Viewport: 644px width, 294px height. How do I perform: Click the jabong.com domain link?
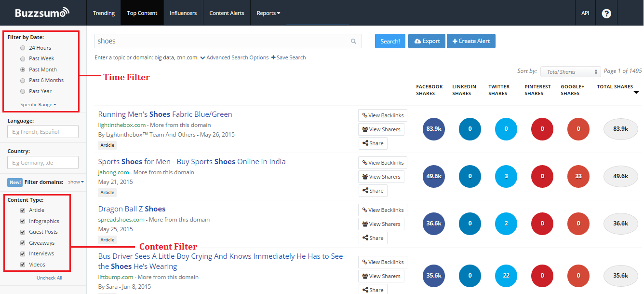tap(113, 172)
